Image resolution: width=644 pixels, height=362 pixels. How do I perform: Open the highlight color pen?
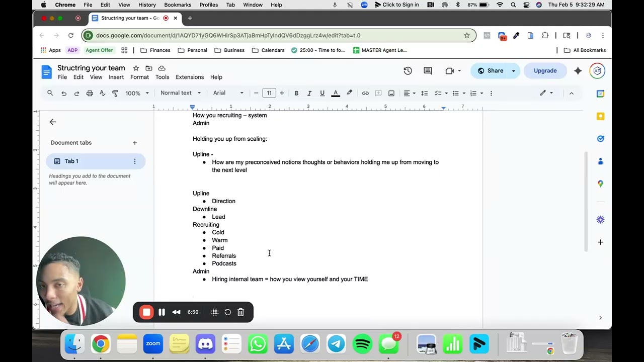click(x=349, y=93)
